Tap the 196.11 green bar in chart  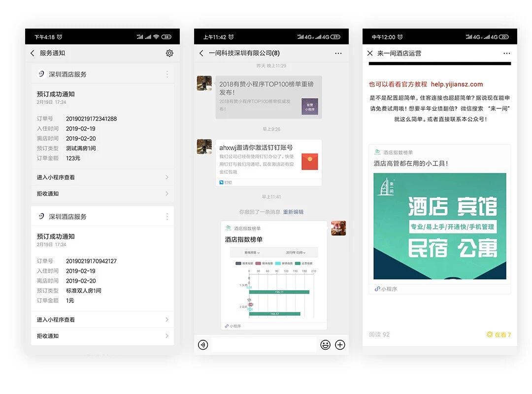coord(279,292)
